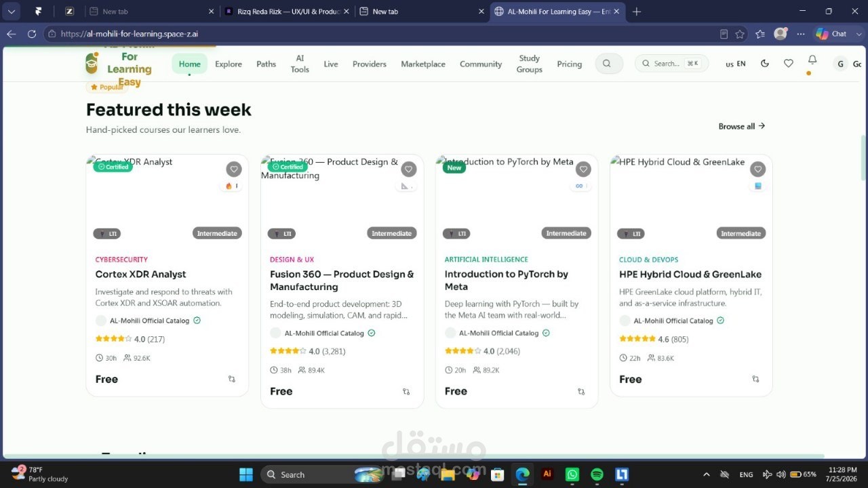Open the browser Favorites list icon
868x488 pixels.
click(760, 34)
